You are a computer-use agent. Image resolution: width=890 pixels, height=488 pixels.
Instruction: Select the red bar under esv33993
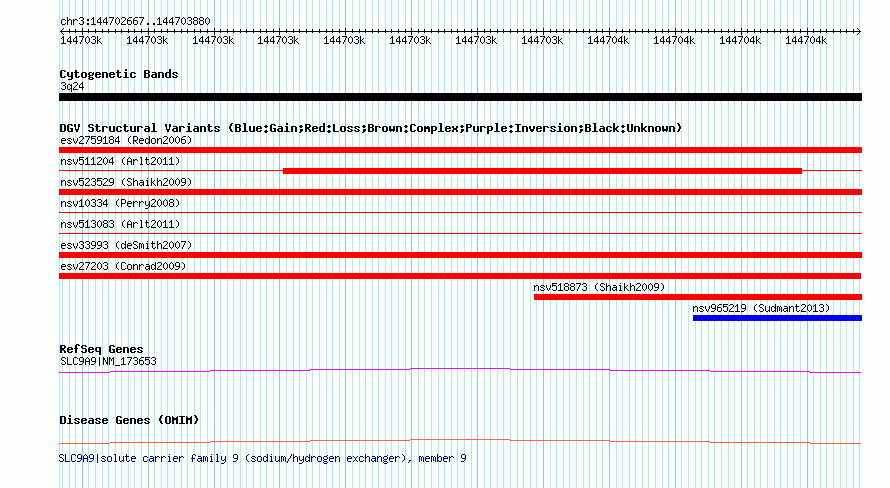(x=460, y=255)
